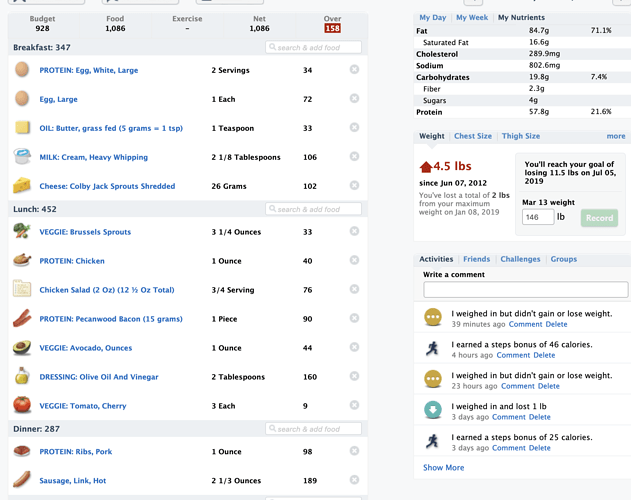Open Show More activities link
Screen dimensions: 631x500
coord(443,467)
